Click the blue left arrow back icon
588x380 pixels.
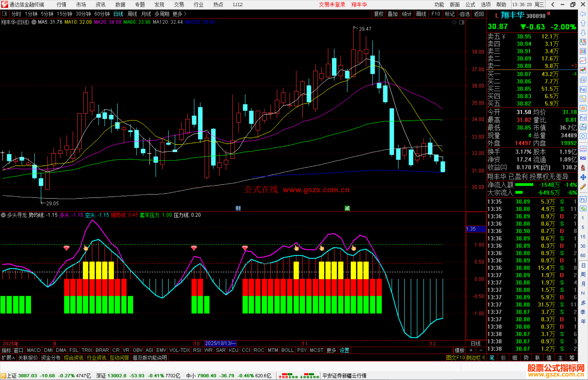[583, 14]
